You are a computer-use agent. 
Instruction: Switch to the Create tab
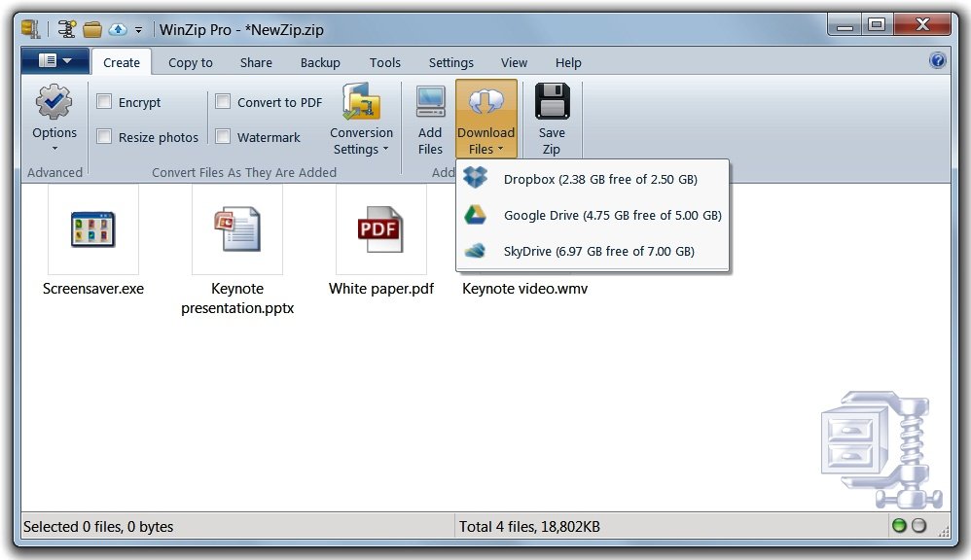[x=122, y=62]
